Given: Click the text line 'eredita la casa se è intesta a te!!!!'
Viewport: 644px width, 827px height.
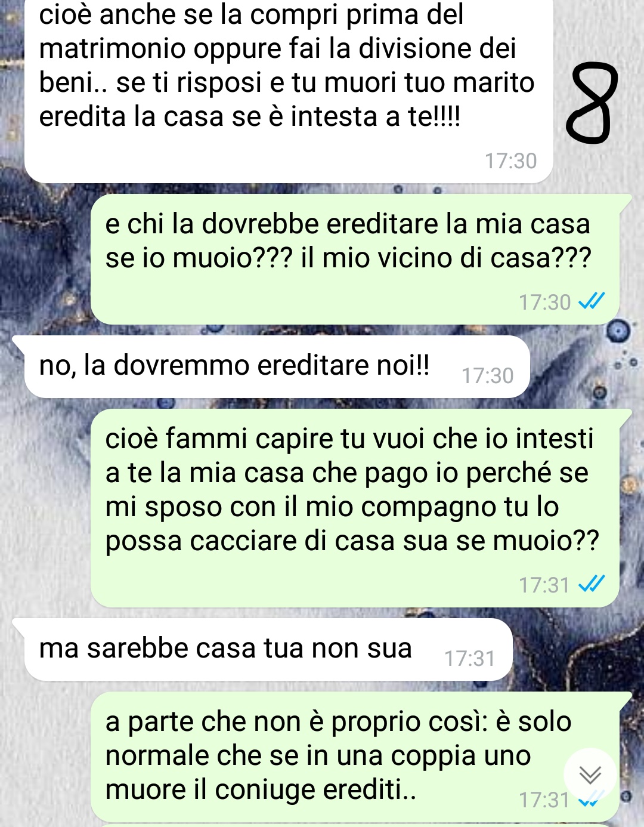Looking at the screenshot, I should 250,116.
